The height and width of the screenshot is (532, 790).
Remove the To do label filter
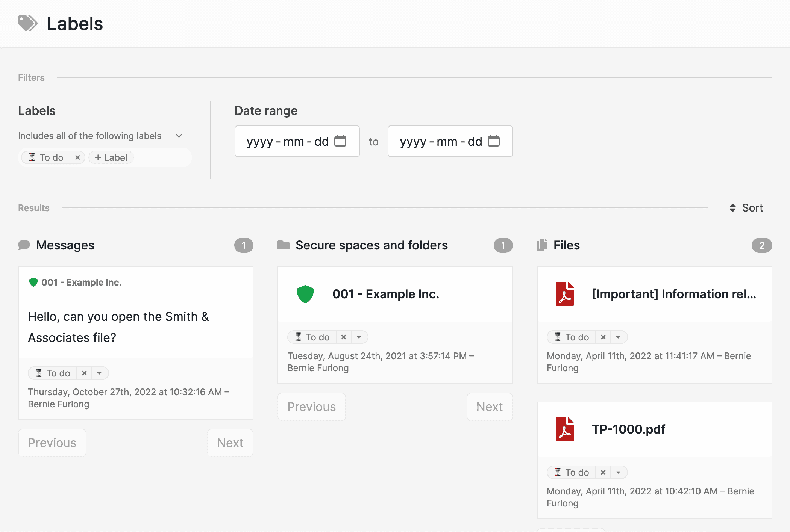click(77, 157)
